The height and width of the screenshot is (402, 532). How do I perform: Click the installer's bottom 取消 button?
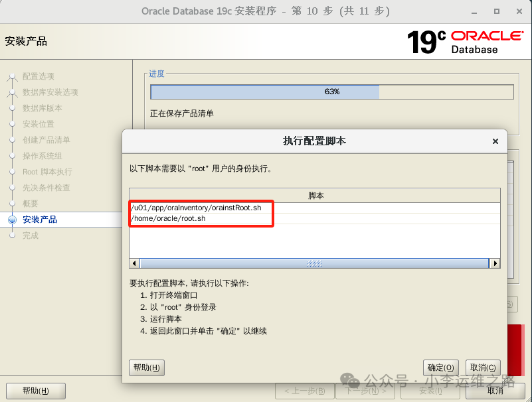coord(495,391)
